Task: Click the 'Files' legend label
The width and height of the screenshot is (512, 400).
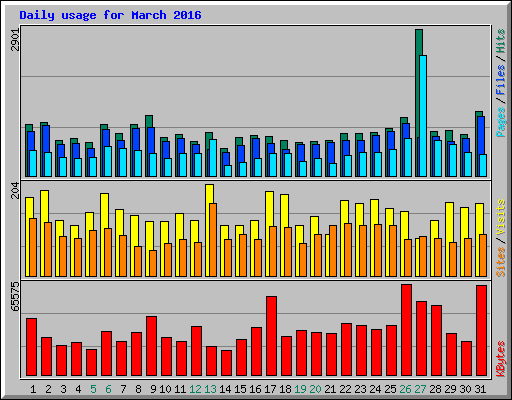Action: click(501, 80)
